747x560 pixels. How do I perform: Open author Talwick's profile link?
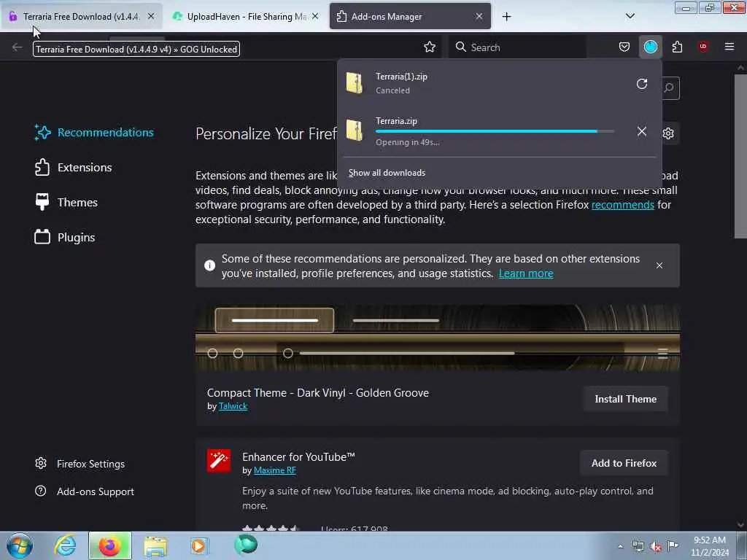pos(233,406)
